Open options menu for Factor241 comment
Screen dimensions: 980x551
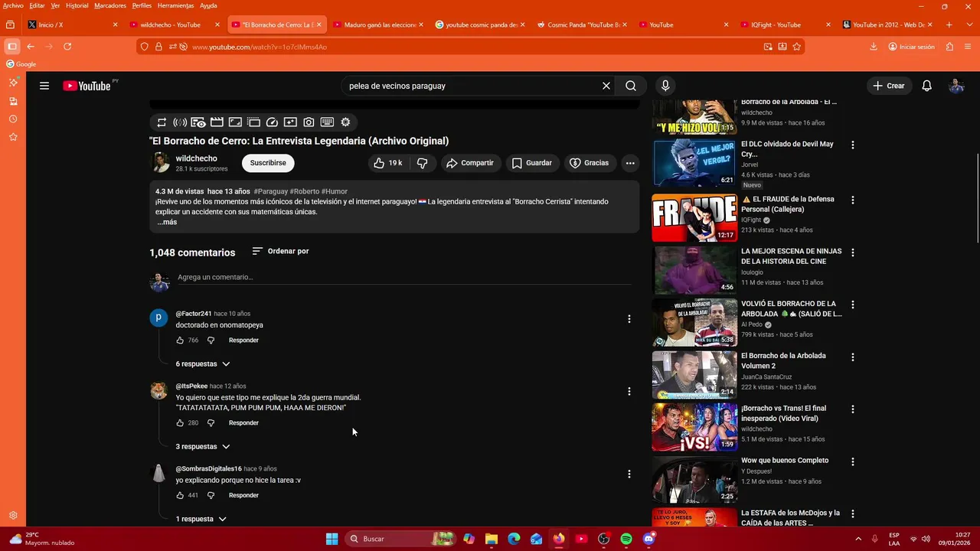click(x=629, y=319)
